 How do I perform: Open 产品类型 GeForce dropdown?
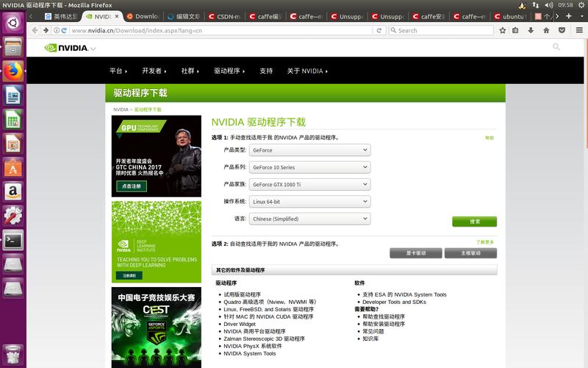point(309,150)
